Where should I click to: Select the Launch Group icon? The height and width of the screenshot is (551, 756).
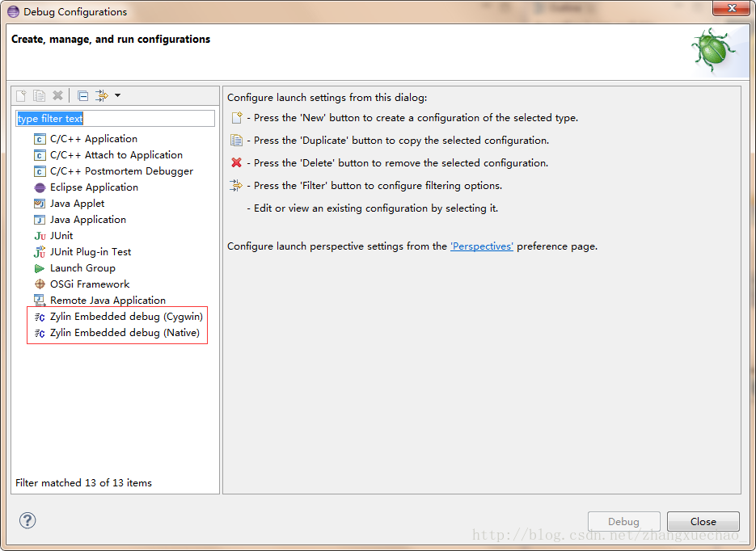tap(40, 268)
